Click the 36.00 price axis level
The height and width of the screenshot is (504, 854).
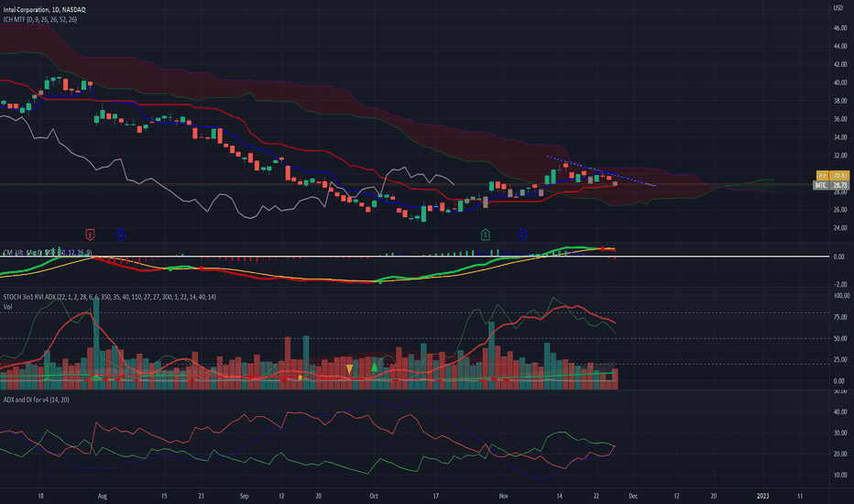click(x=840, y=119)
